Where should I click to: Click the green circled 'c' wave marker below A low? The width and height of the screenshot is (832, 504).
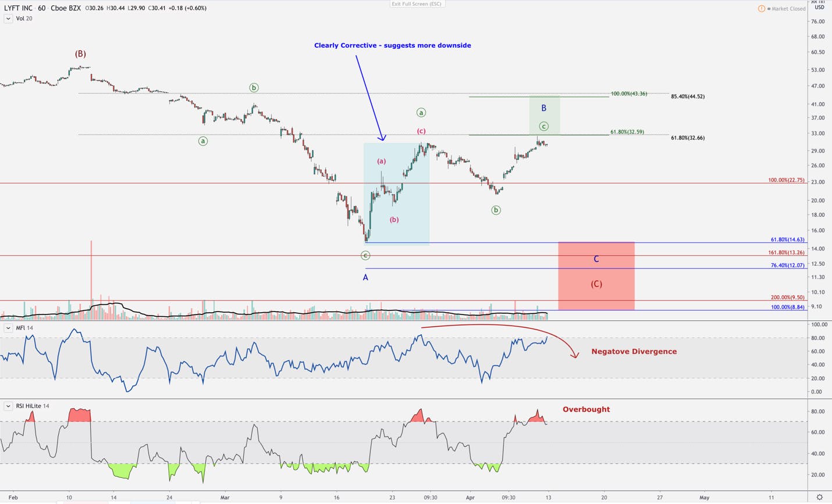point(365,255)
